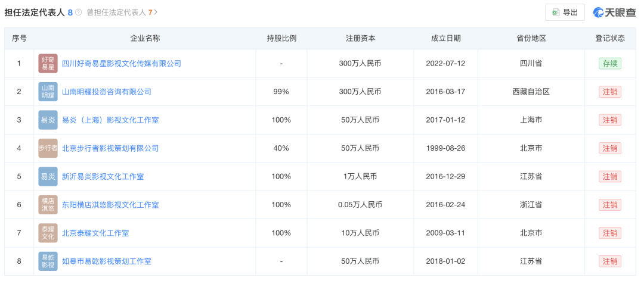Open 山南明耀投资咨询有限公司 link
This screenshot has height=281, width=644.
[x=107, y=92]
